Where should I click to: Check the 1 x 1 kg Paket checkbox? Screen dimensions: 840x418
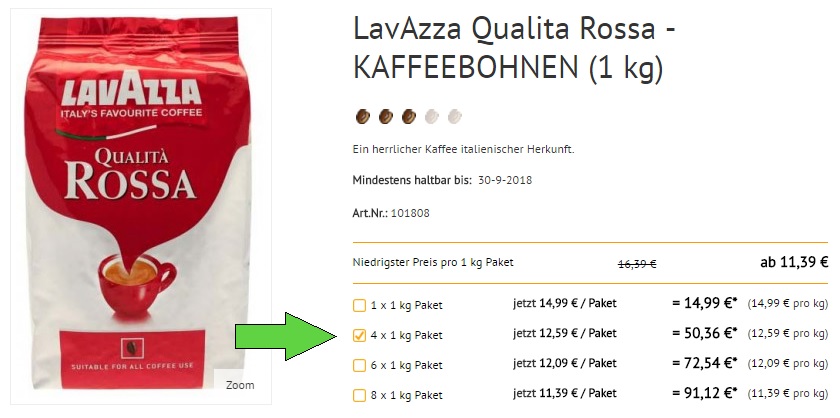click(x=359, y=305)
